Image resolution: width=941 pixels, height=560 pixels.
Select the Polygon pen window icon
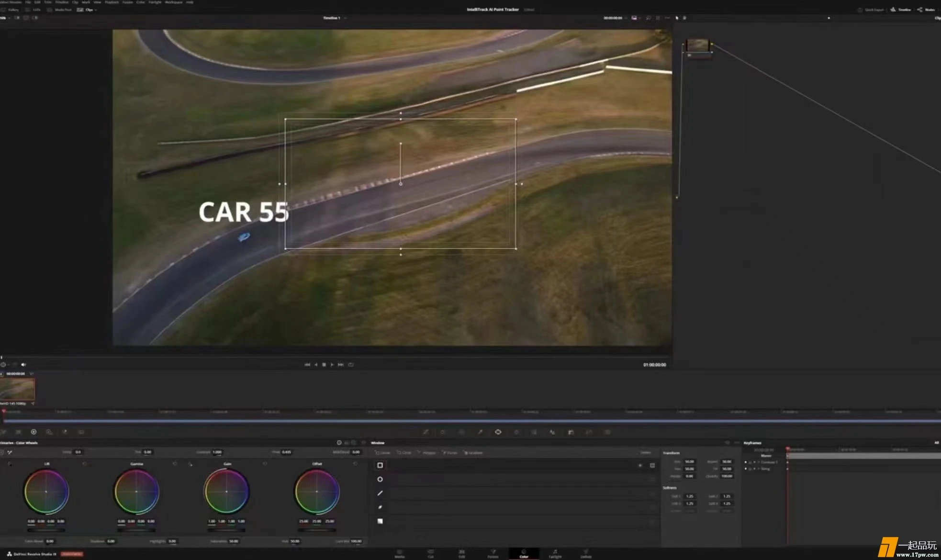point(380,493)
